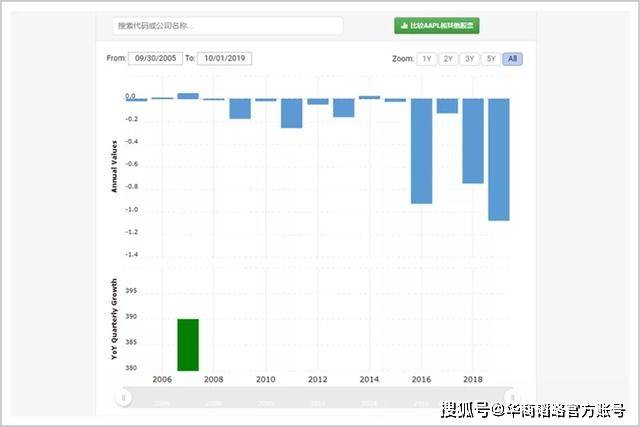Click the 2019 bar, the tallest one
This screenshot has height=427, width=640.
[x=499, y=158]
